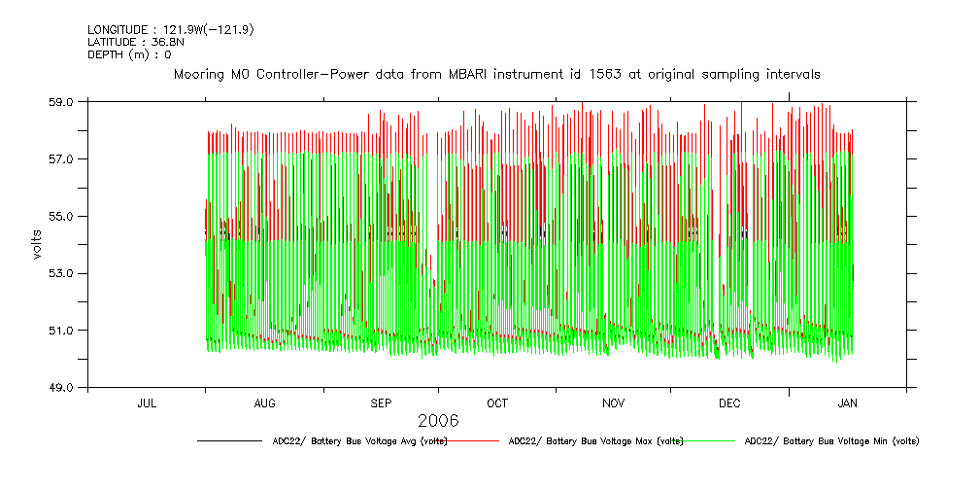Click the JAN month tick label
Viewport: 980px width, 490px height.
coord(847,402)
